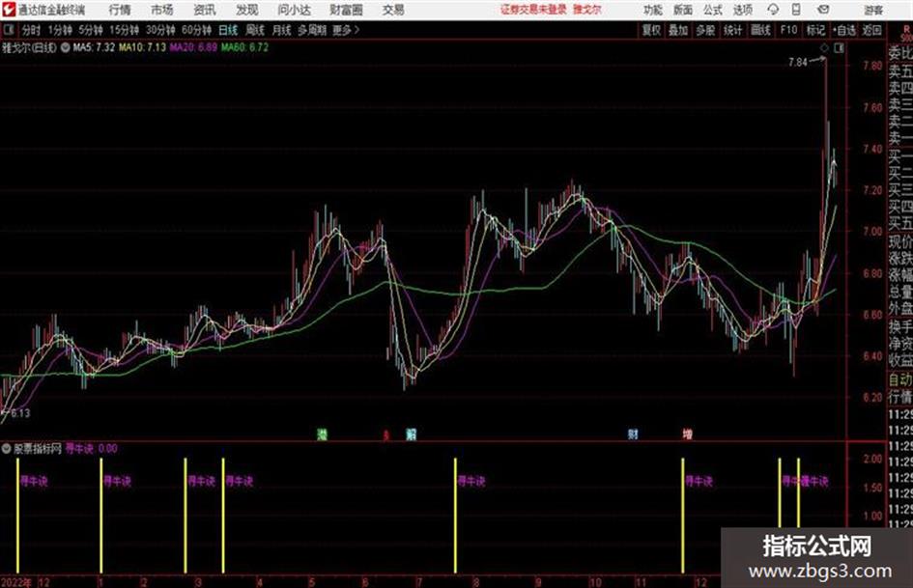Open the 行情 menu
913x588 pixels.
120,10
